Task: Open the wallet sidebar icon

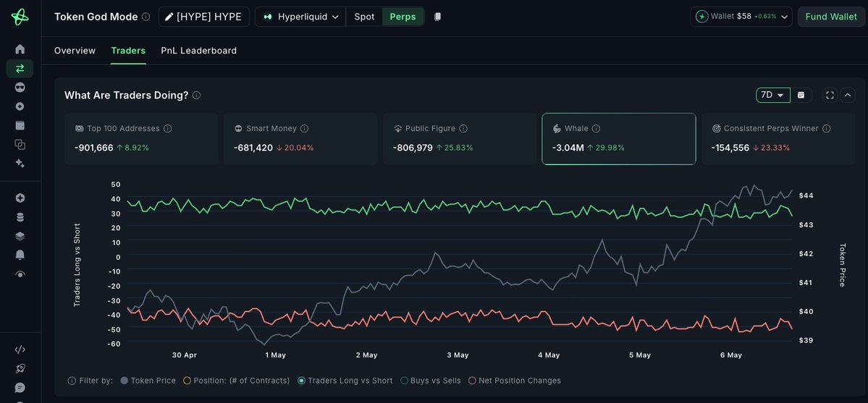Action: point(20,125)
